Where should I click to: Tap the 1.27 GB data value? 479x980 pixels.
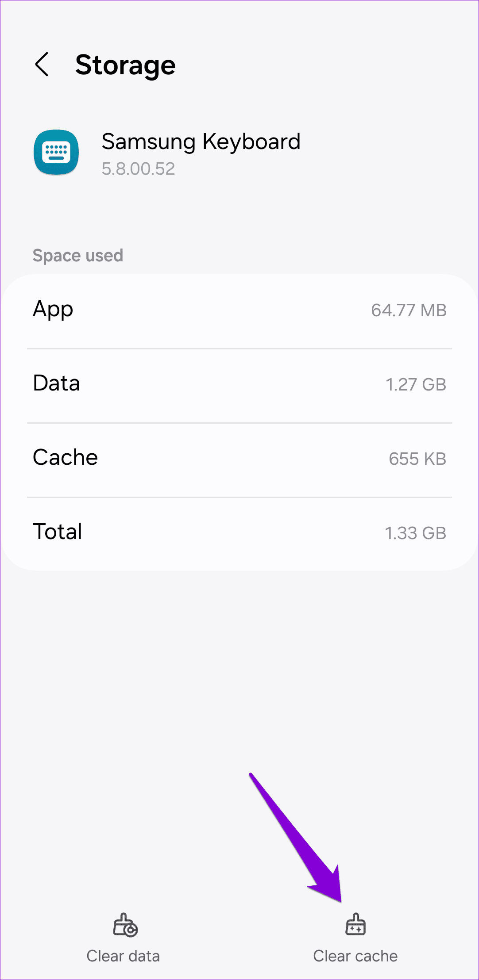416,385
